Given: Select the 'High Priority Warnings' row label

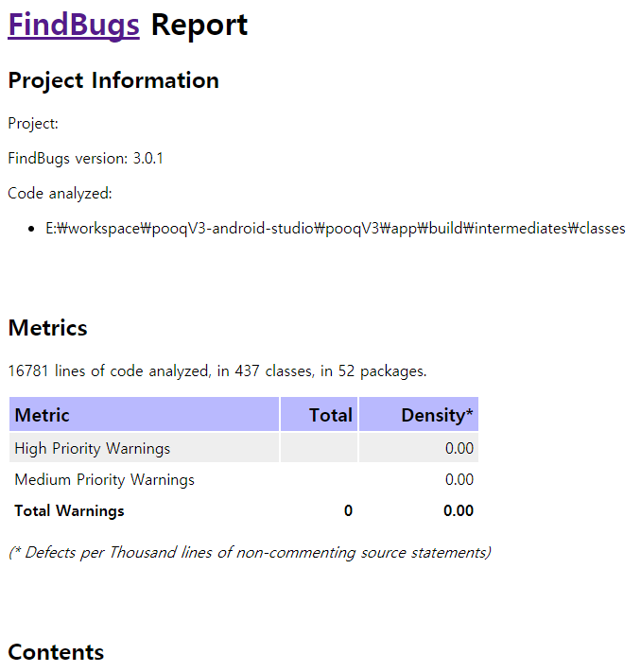Looking at the screenshot, I should coord(93,449).
